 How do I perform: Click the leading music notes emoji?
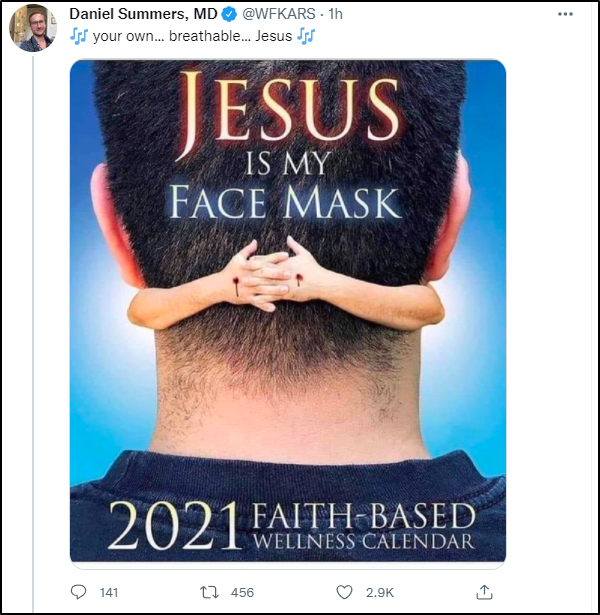[x=78, y=36]
